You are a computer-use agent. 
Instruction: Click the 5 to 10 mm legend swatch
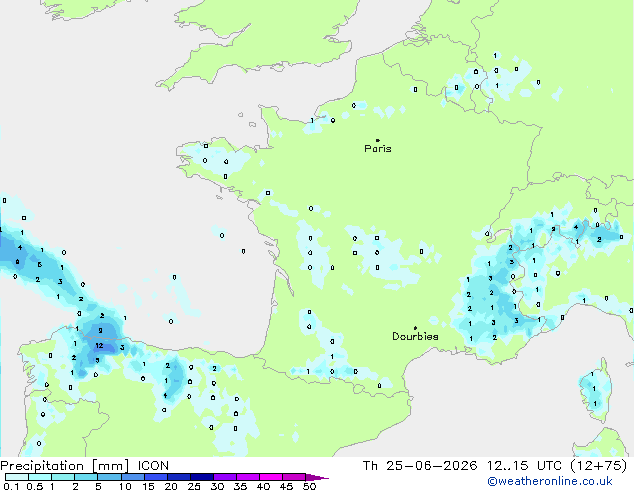coord(109,477)
